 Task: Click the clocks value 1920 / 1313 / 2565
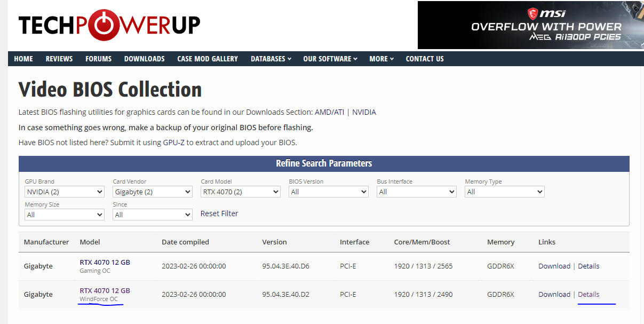point(423,266)
